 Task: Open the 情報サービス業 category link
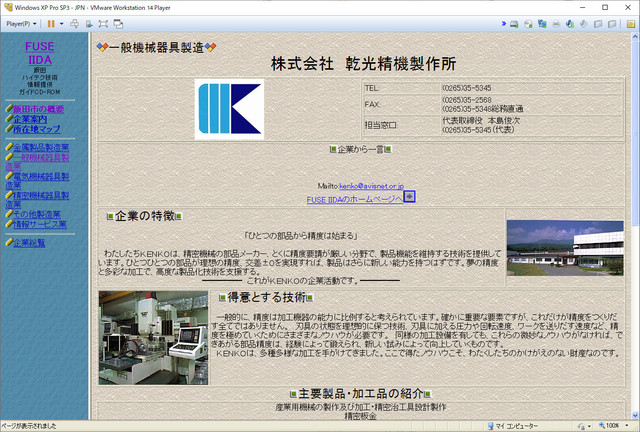[40, 224]
